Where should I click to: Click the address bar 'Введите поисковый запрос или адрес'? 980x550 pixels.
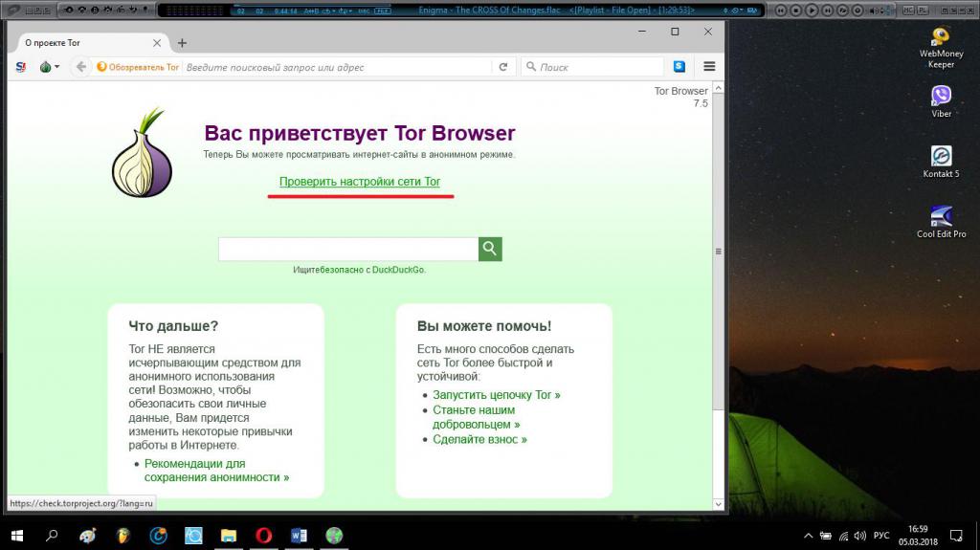click(x=338, y=67)
